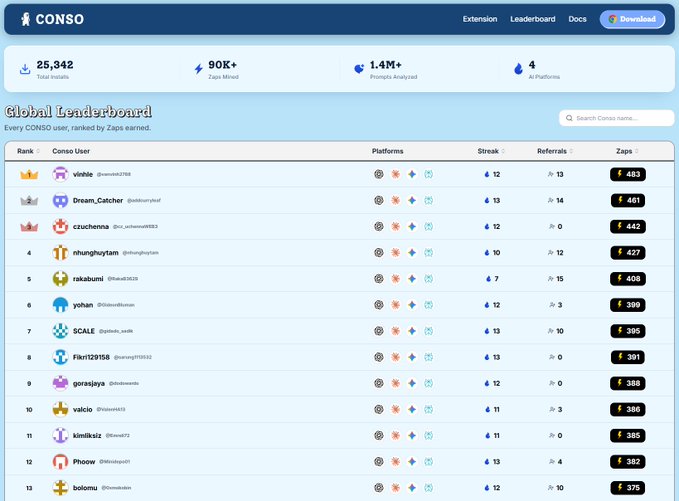Click the Prompts Analyzed icon
Viewport: 679px width, 501px height.
pyautogui.click(x=359, y=68)
